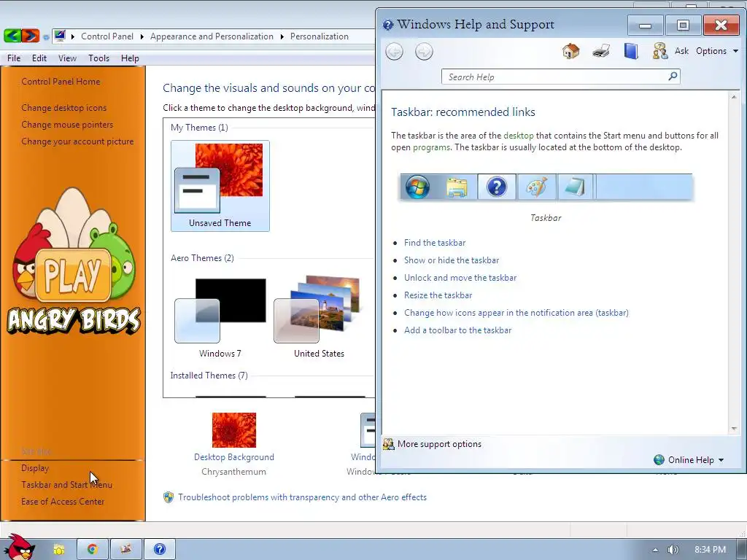Go to Control Panel Home
Viewport: 747px width, 560px height.
coord(61,82)
